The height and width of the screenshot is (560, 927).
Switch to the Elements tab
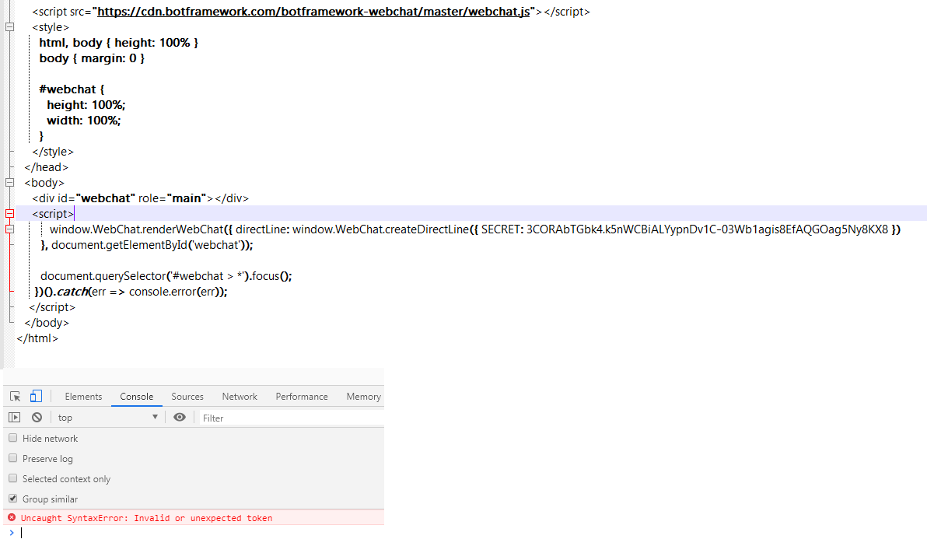(83, 396)
